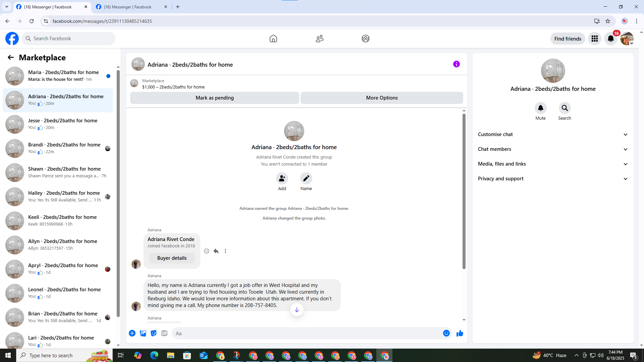Open conversation information purple icon
644x362 pixels.
tap(457, 64)
